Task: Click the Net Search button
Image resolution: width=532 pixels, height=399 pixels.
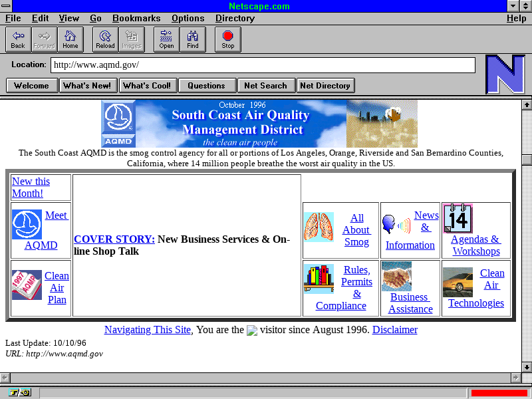Action: pyautogui.click(x=265, y=85)
